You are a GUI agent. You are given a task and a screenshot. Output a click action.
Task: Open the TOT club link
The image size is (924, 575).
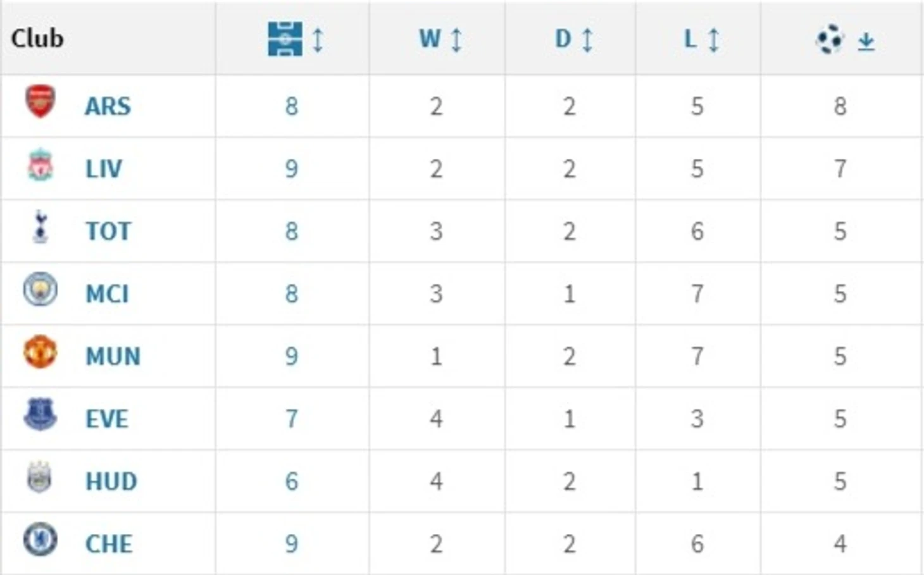pos(108,232)
